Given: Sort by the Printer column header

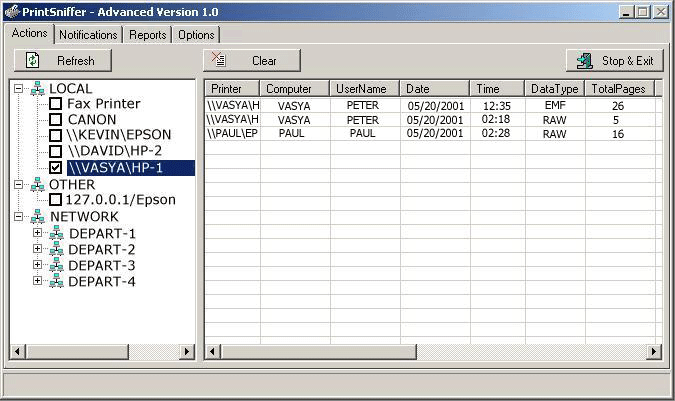Looking at the screenshot, I should (x=232, y=89).
